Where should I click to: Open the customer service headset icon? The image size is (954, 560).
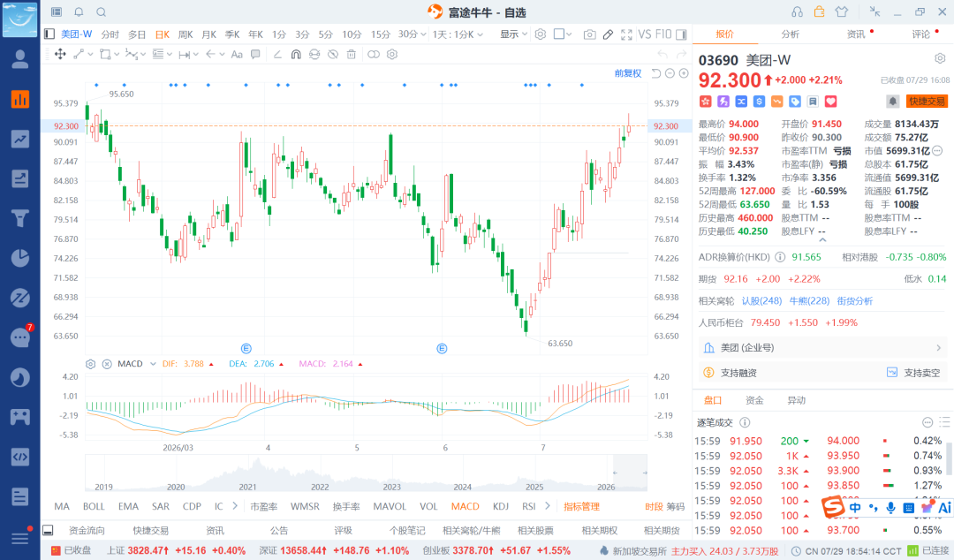pyautogui.click(x=797, y=11)
